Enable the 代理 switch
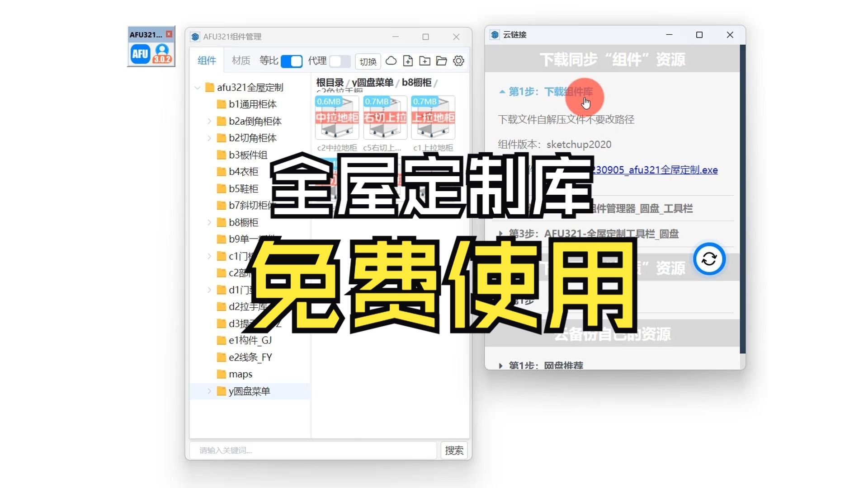Image resolution: width=868 pixels, height=488 pixels. (340, 61)
